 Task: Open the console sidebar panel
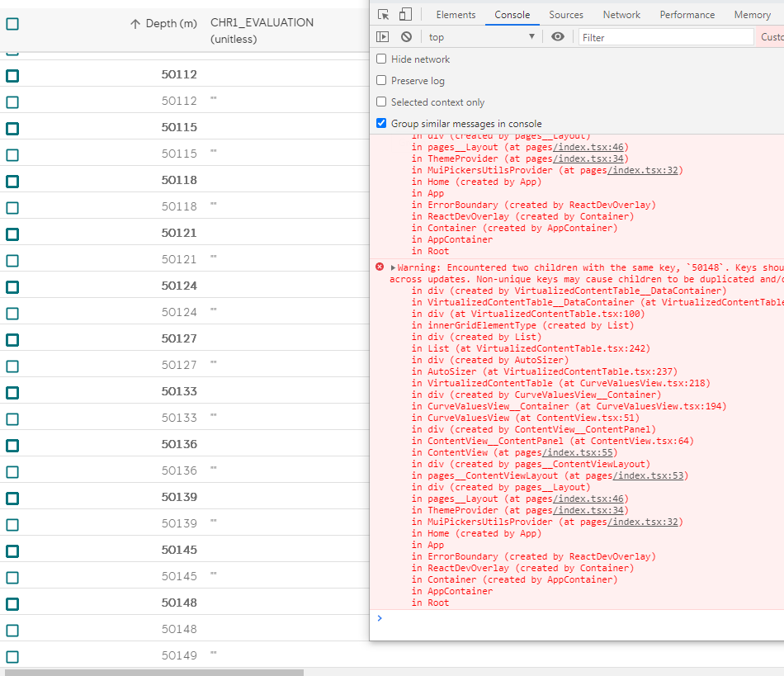pos(383,36)
